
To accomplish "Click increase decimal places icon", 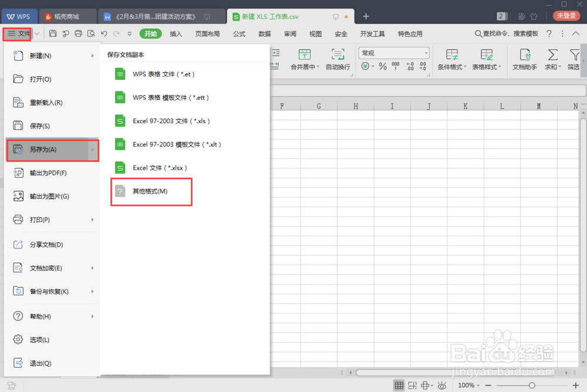I will 410,66.
